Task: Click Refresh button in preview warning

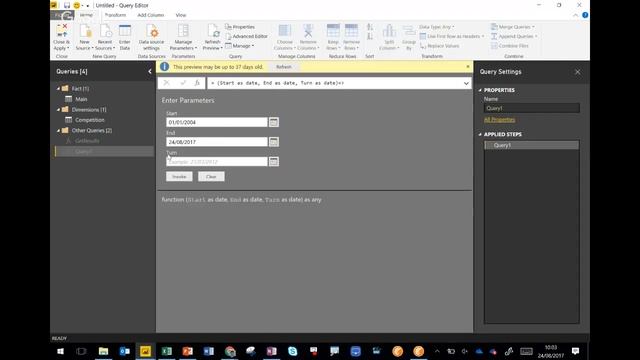Action: [284, 67]
